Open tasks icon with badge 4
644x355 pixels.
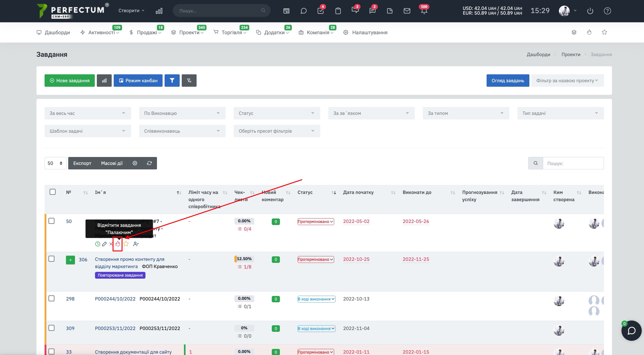(x=320, y=11)
